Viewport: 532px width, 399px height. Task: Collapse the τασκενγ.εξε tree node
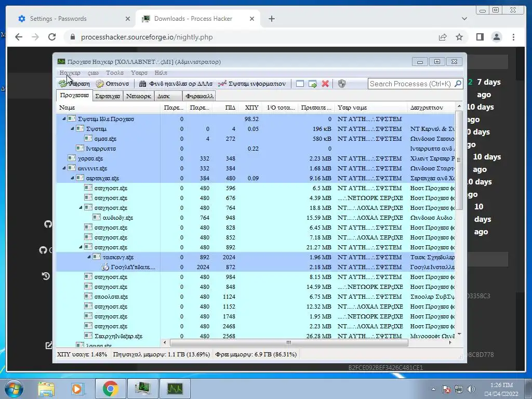89,257
